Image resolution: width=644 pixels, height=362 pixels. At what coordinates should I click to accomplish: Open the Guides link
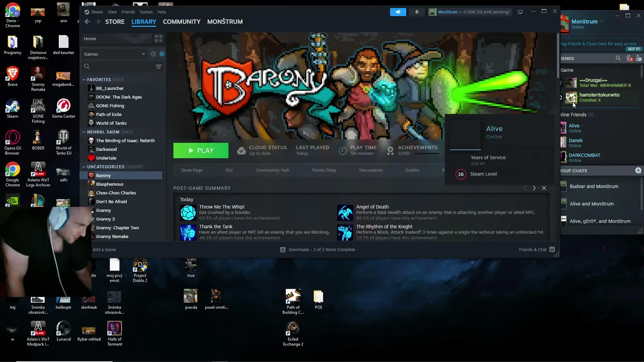[412, 170]
